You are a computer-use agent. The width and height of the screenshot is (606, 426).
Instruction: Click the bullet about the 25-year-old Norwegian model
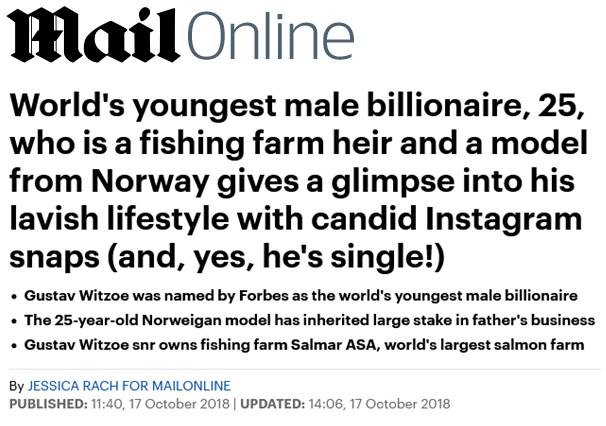308,321
